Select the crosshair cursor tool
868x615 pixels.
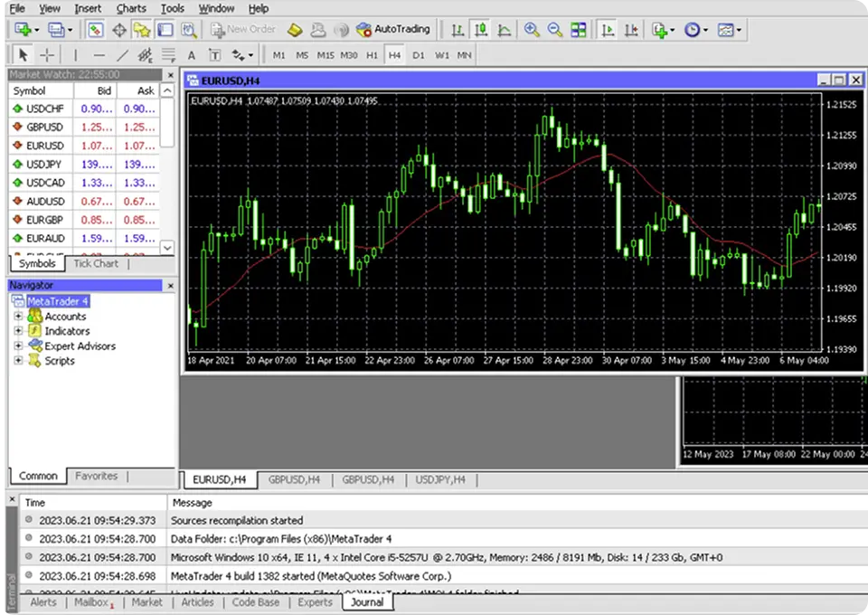(x=47, y=55)
